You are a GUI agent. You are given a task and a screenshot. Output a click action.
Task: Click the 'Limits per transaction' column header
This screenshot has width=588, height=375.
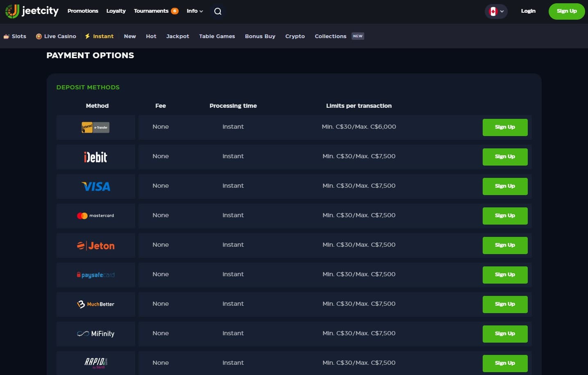[x=359, y=106]
